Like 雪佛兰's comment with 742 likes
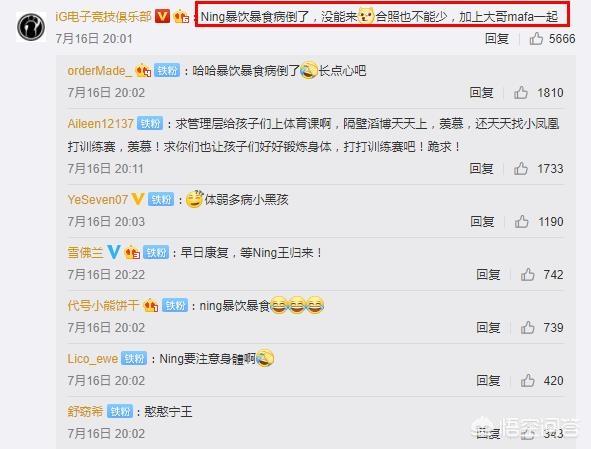Viewport: 591px width, 449px height. tap(527, 274)
